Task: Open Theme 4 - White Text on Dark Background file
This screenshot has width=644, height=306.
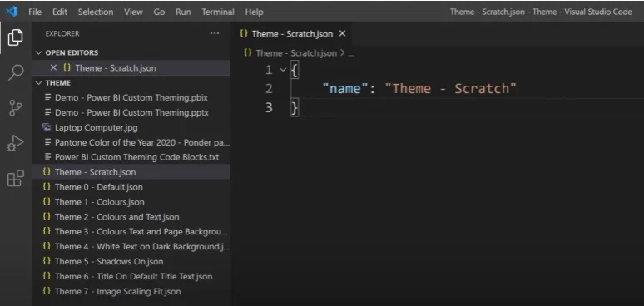Action: click(x=131, y=246)
